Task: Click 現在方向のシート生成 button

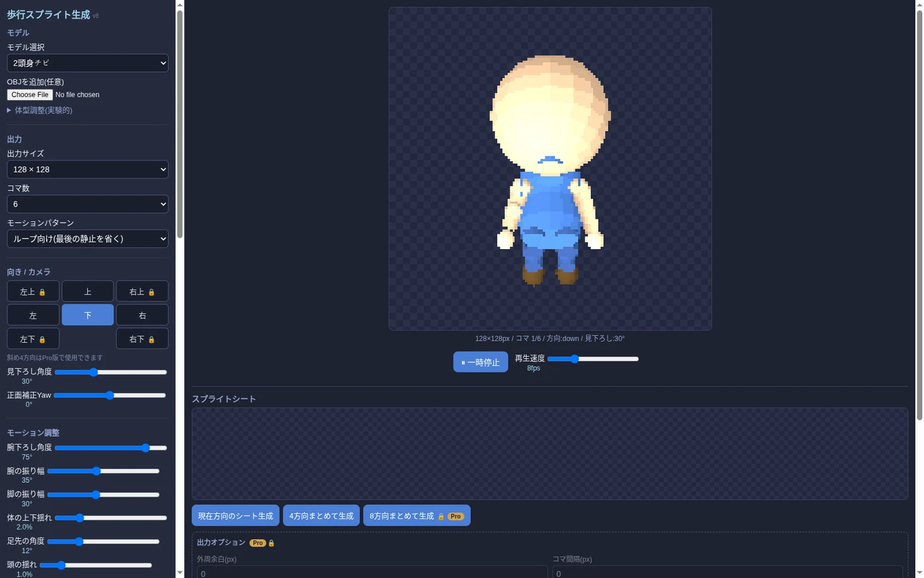Action: [x=236, y=516]
